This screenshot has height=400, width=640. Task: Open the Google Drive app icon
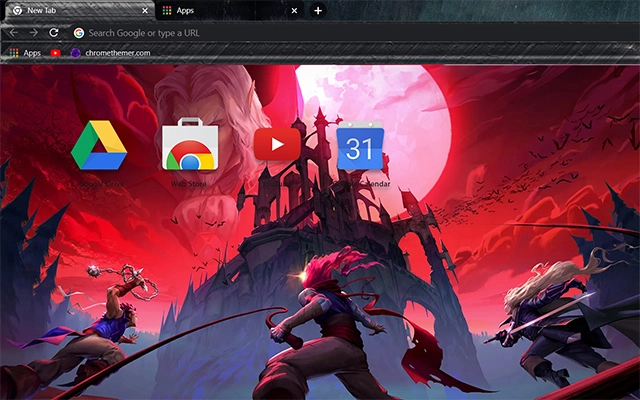(x=99, y=145)
